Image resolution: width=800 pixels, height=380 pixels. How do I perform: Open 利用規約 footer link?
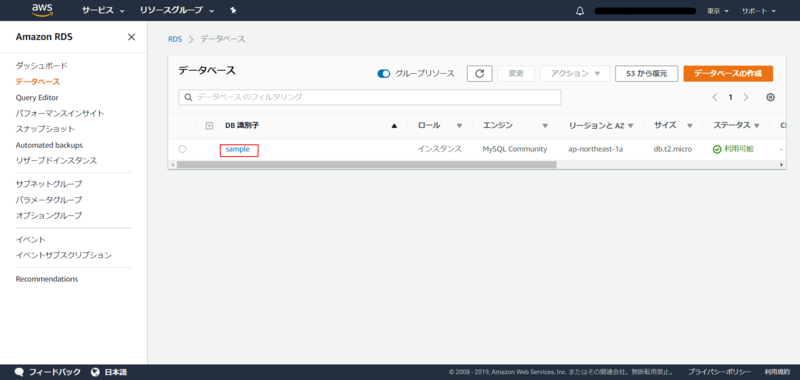pos(777,372)
